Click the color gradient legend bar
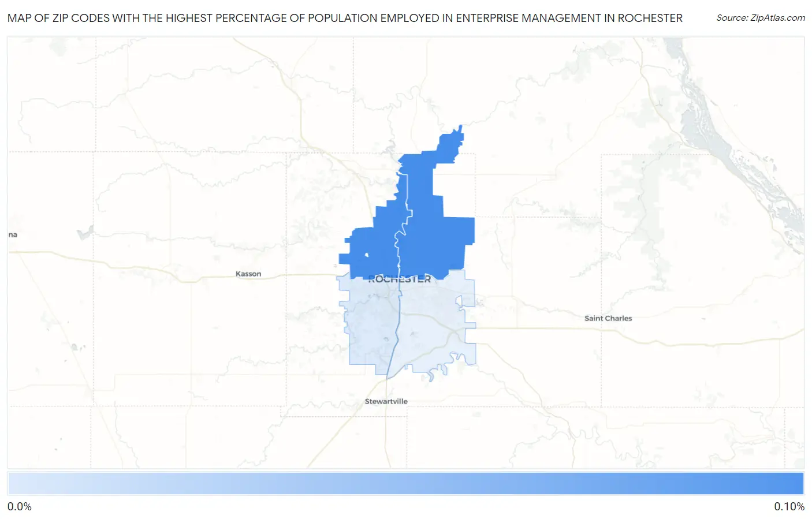The height and width of the screenshot is (519, 812). tap(406, 484)
